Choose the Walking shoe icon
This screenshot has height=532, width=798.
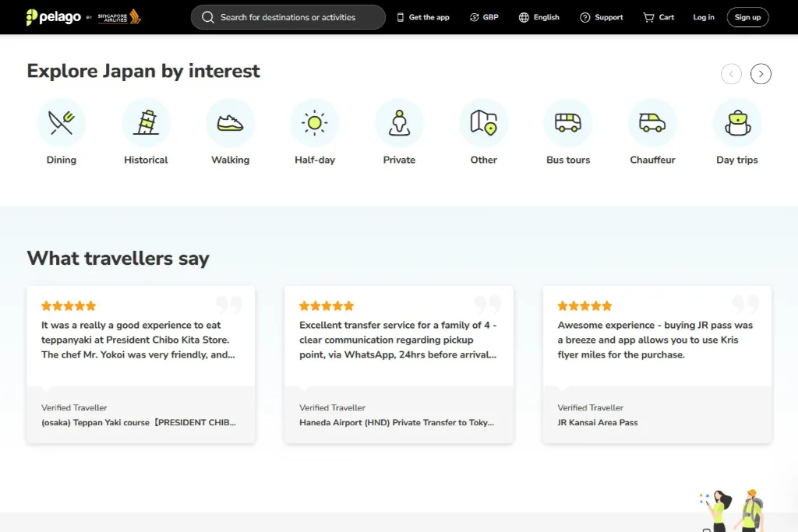click(231, 123)
